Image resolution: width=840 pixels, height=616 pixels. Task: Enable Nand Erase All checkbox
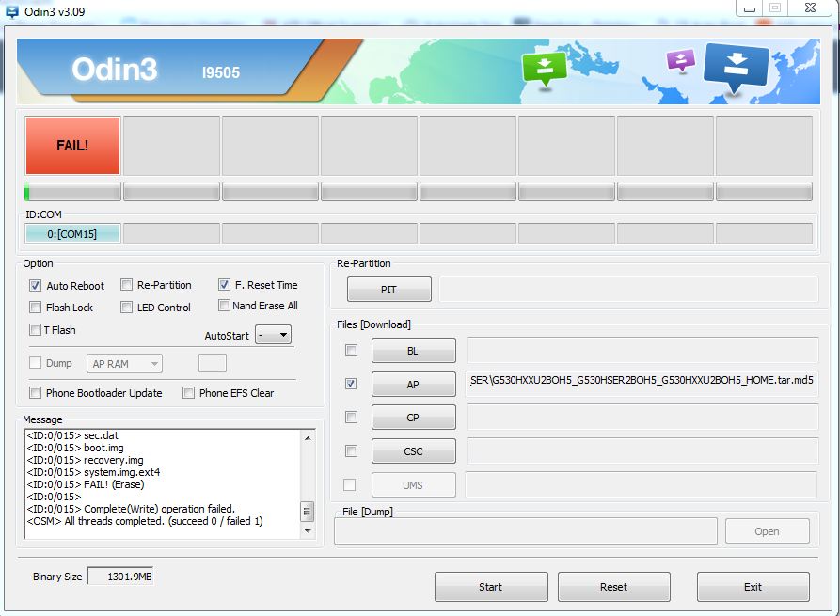coord(224,306)
